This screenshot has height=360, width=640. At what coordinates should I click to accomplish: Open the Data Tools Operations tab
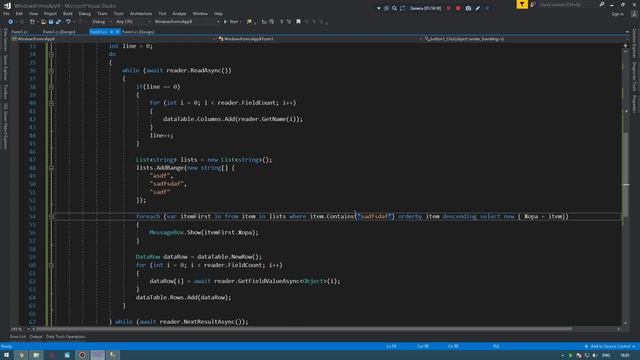coord(65,337)
